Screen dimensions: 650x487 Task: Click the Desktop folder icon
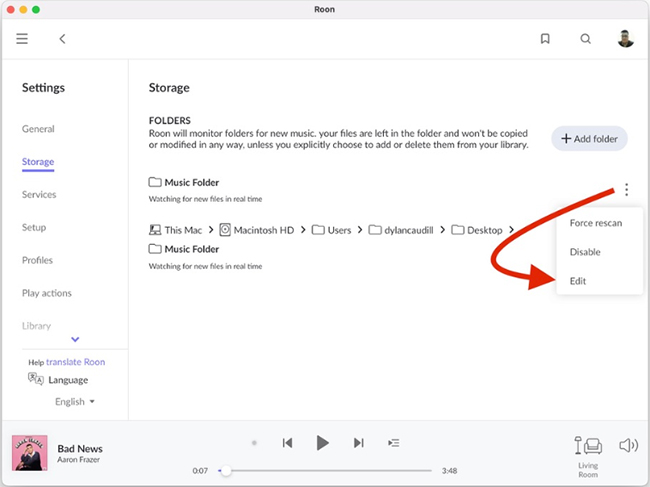(x=458, y=230)
